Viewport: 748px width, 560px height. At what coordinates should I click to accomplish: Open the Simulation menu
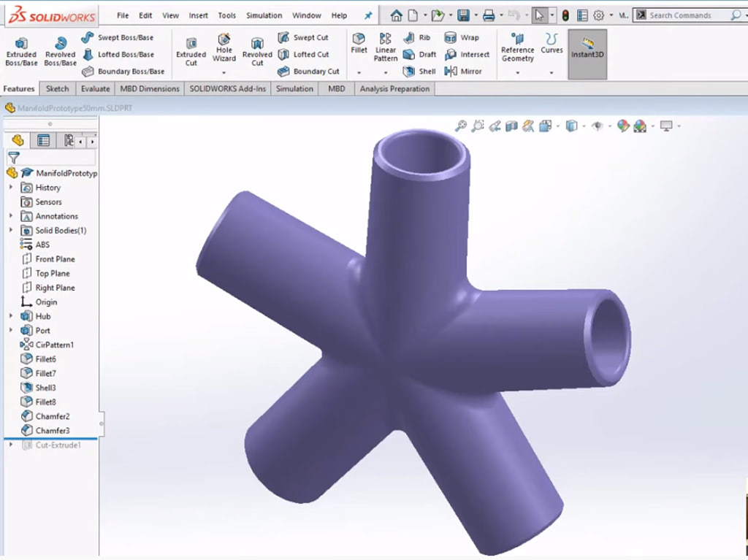coord(264,15)
